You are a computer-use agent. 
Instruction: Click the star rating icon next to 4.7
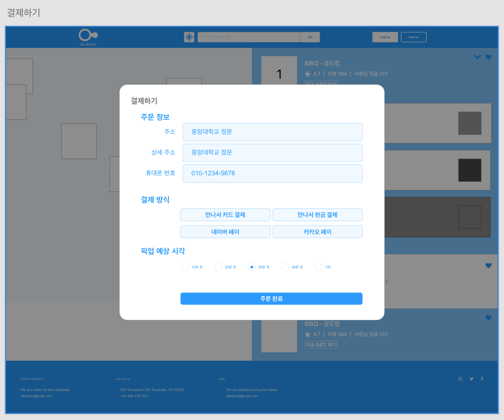pyautogui.click(x=307, y=74)
